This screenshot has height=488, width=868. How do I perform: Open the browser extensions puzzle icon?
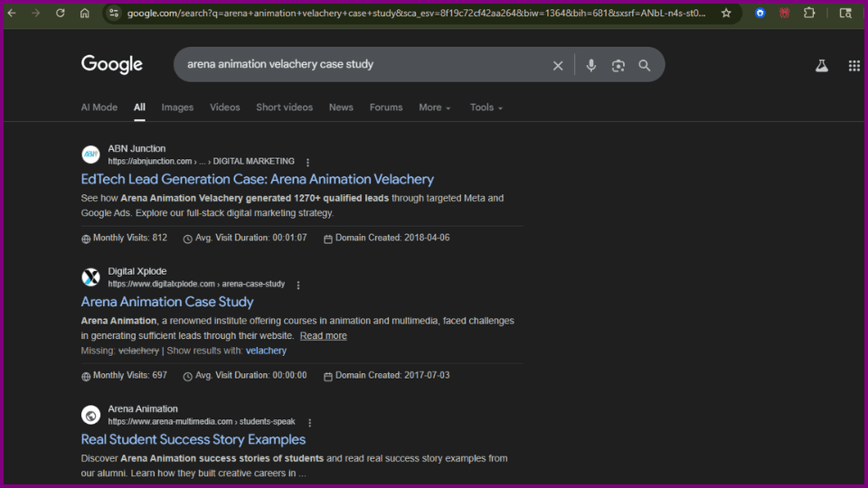pos(809,14)
